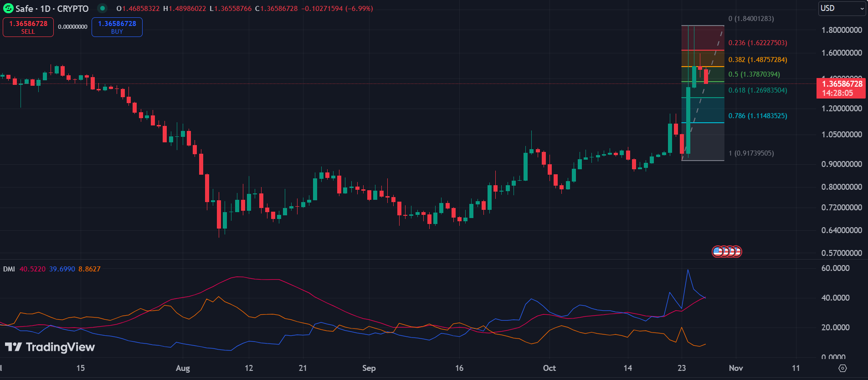Click the 20.0000 DMI axis label

(835, 328)
